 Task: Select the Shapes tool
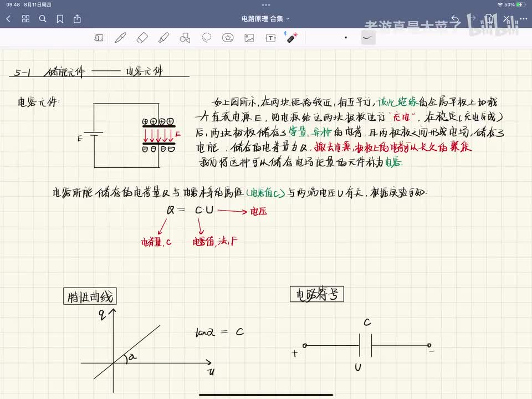coord(185,38)
